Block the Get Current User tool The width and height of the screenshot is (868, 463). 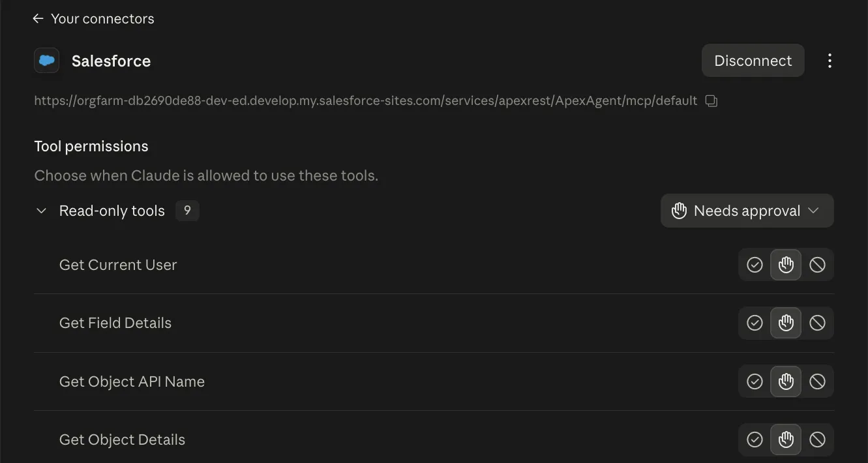pyautogui.click(x=817, y=265)
